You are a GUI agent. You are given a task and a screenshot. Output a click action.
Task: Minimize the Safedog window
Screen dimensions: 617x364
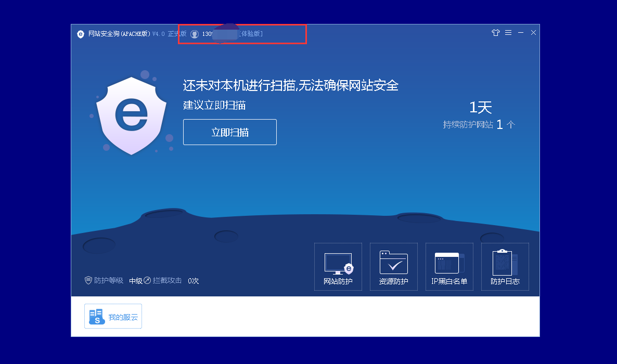[x=521, y=33]
